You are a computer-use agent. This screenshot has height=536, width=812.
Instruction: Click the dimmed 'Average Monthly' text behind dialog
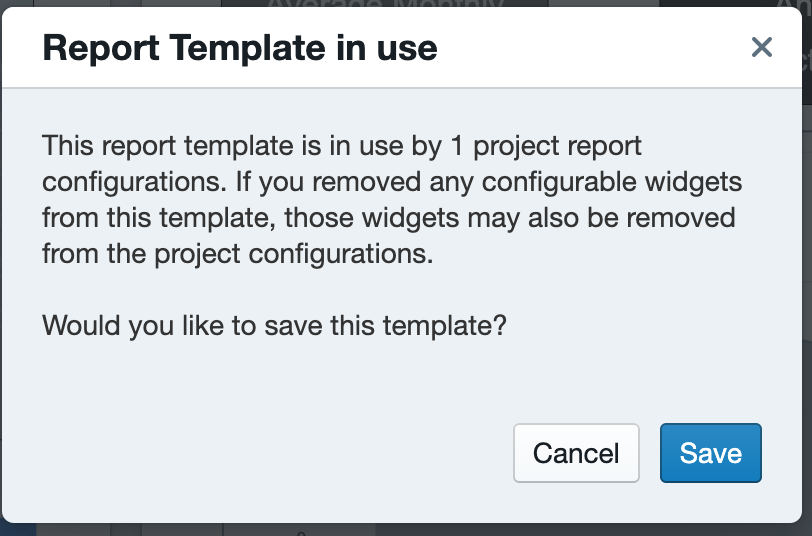pos(386,4)
